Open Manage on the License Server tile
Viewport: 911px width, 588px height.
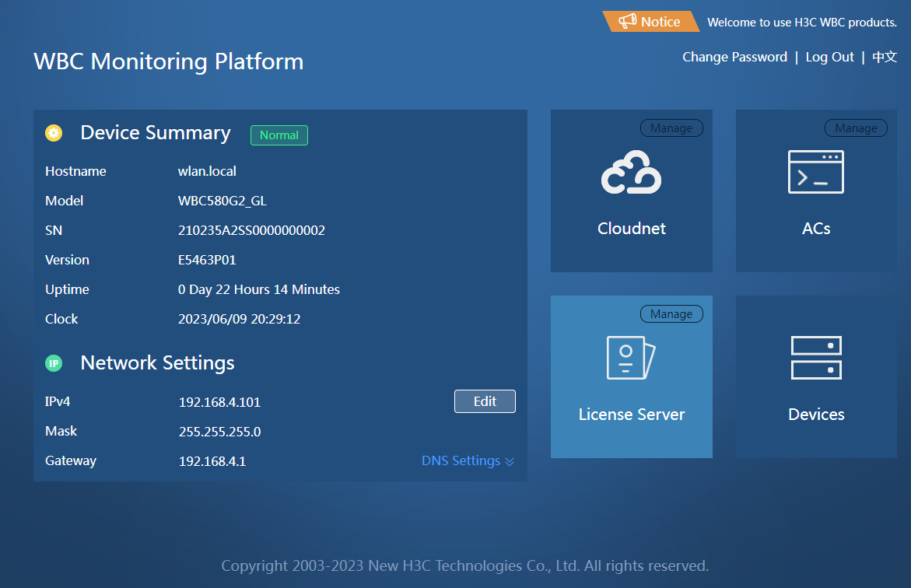[671, 313]
